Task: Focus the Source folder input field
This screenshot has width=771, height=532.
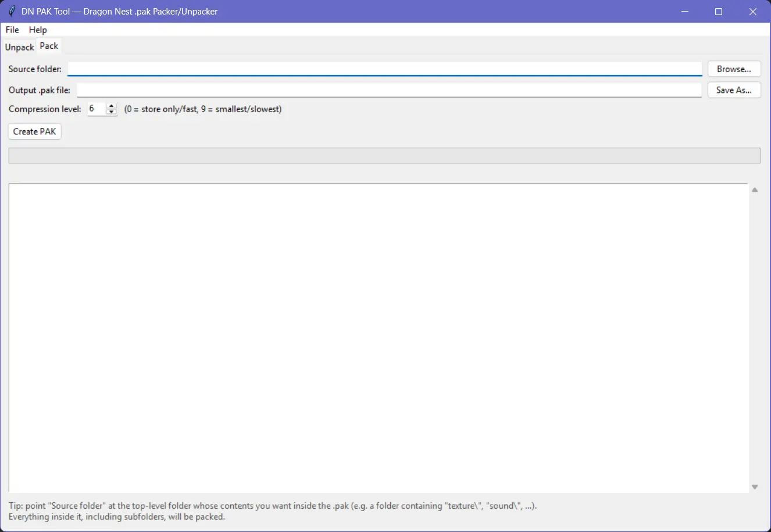Action: click(x=384, y=69)
